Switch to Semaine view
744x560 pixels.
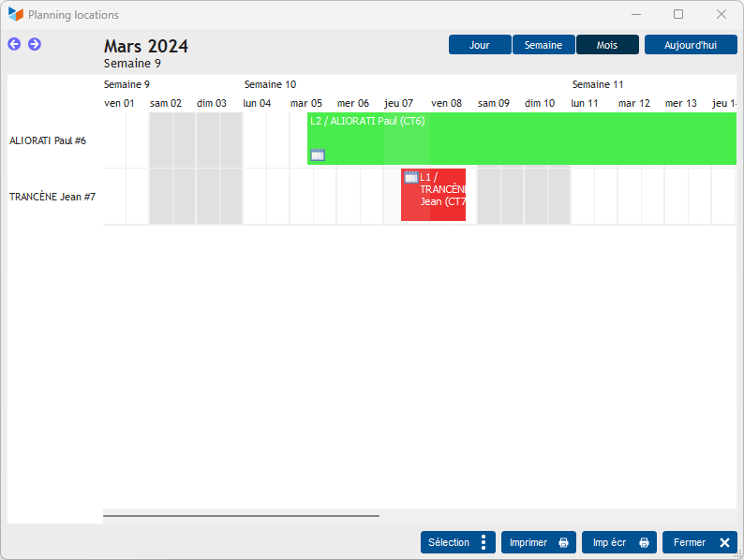coord(543,45)
